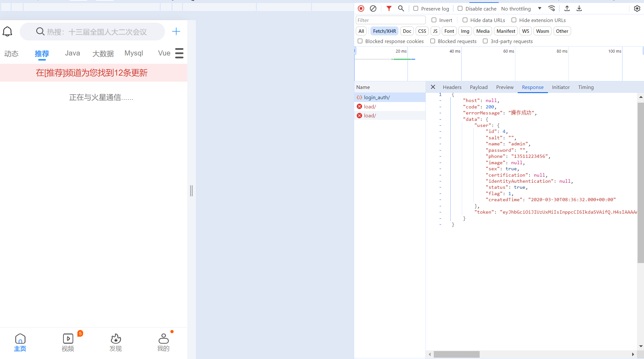Open the channel hamburger menu
The height and width of the screenshot is (359, 644).
(x=179, y=53)
